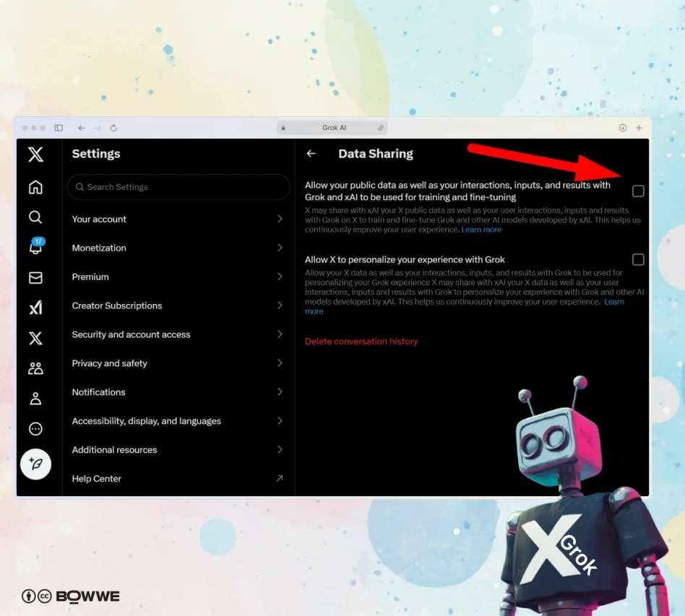The height and width of the screenshot is (616, 685).
Task: Click the X logo in sidebar
Action: point(36,154)
